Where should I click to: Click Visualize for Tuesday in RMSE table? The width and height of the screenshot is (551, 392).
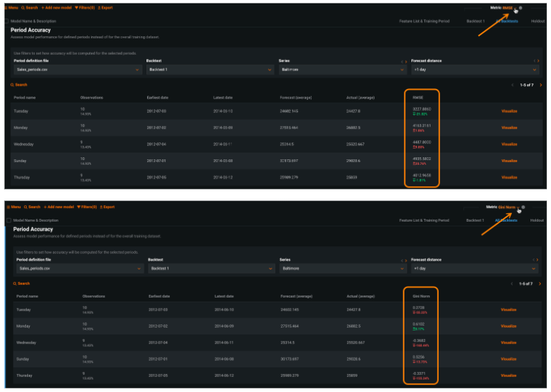click(509, 111)
